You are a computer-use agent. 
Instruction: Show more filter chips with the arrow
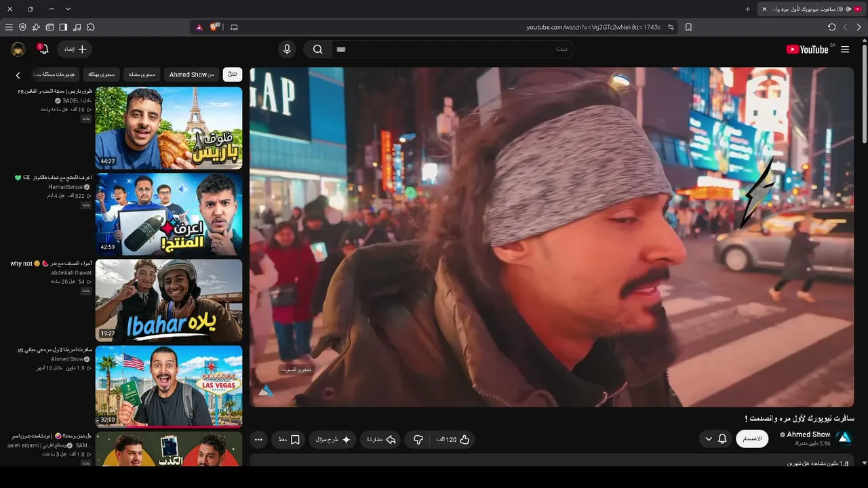coord(18,75)
